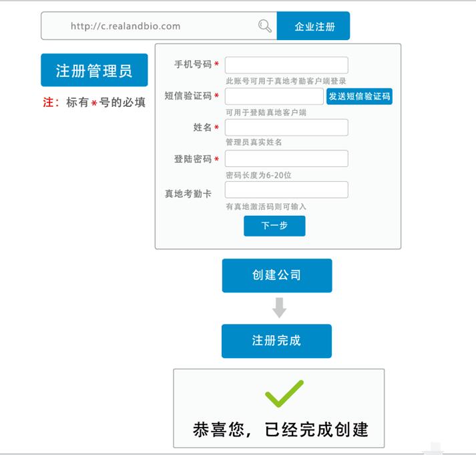Click the magnifier search icon in URL bar
Screen dimensions: 476x455
(265, 26)
